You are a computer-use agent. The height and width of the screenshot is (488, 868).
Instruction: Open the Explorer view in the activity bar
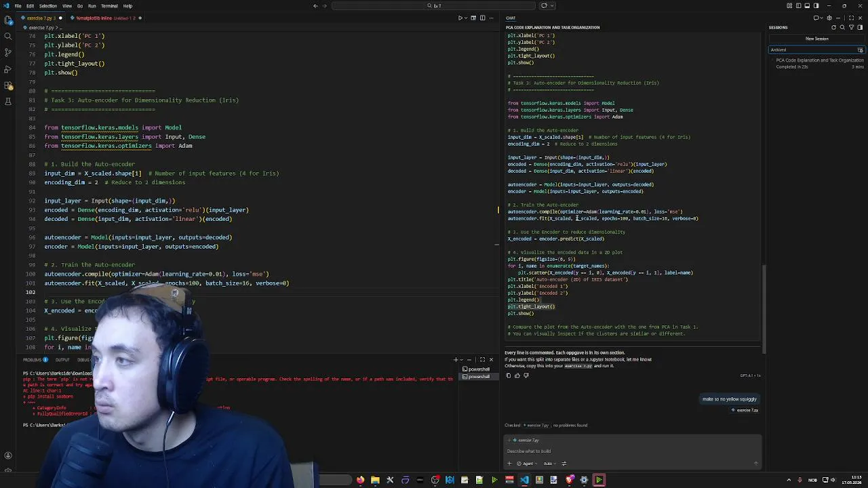tap(7, 20)
